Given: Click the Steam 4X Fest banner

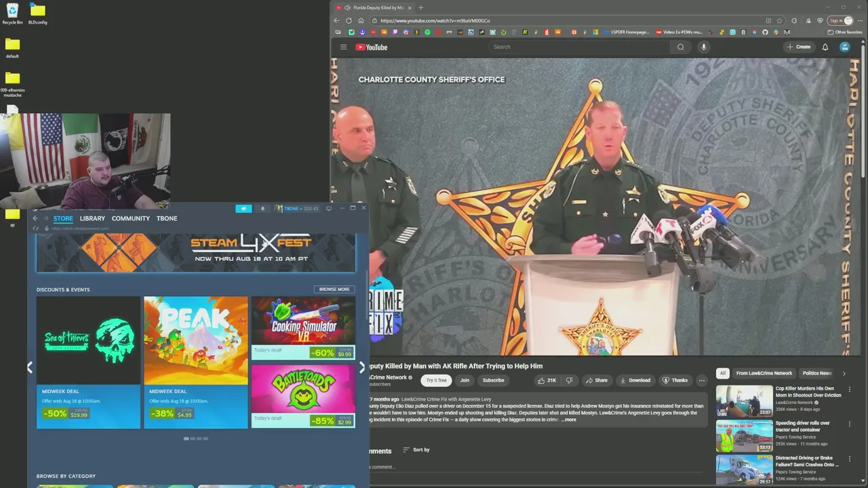Looking at the screenshot, I should [196, 252].
